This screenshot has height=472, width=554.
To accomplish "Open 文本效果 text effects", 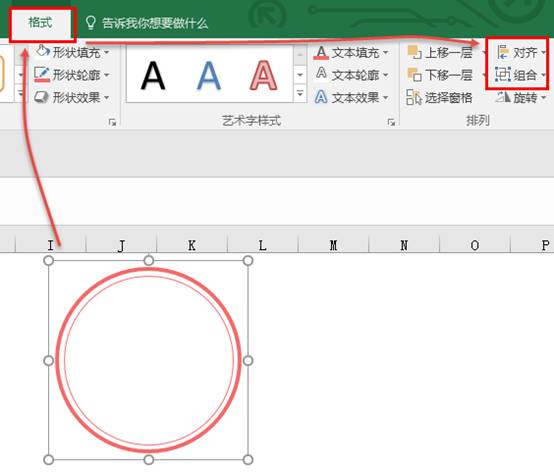I will click(352, 97).
